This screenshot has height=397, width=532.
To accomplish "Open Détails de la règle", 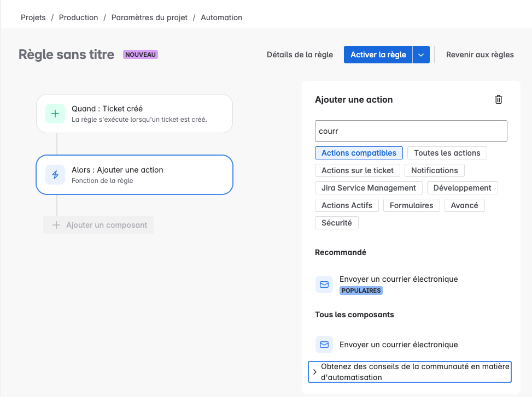I will coord(300,55).
